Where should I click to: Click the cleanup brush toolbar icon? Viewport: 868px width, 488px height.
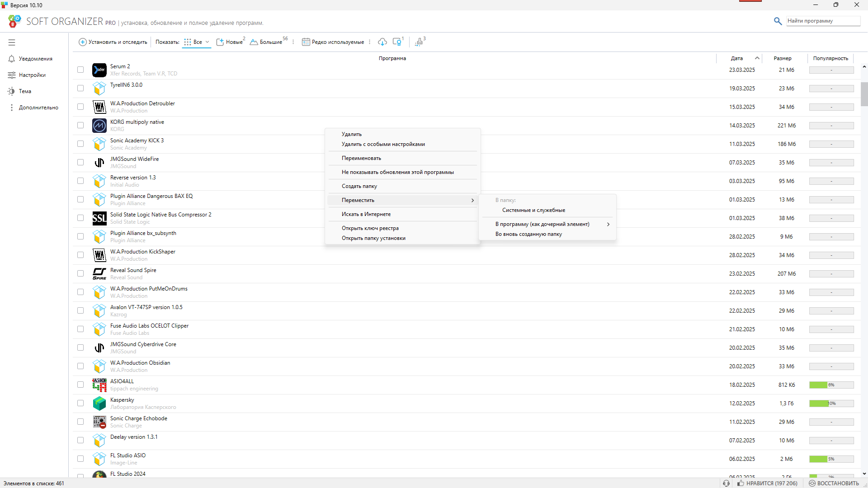419,42
